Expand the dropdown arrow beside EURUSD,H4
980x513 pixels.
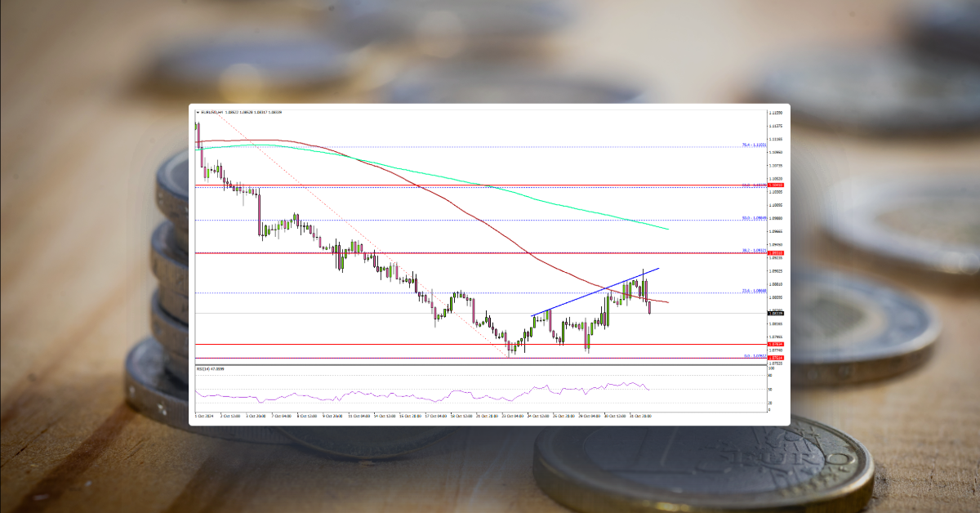click(x=197, y=112)
